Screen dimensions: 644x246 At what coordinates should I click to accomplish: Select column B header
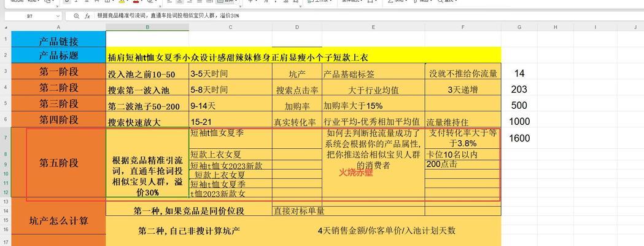click(147, 27)
